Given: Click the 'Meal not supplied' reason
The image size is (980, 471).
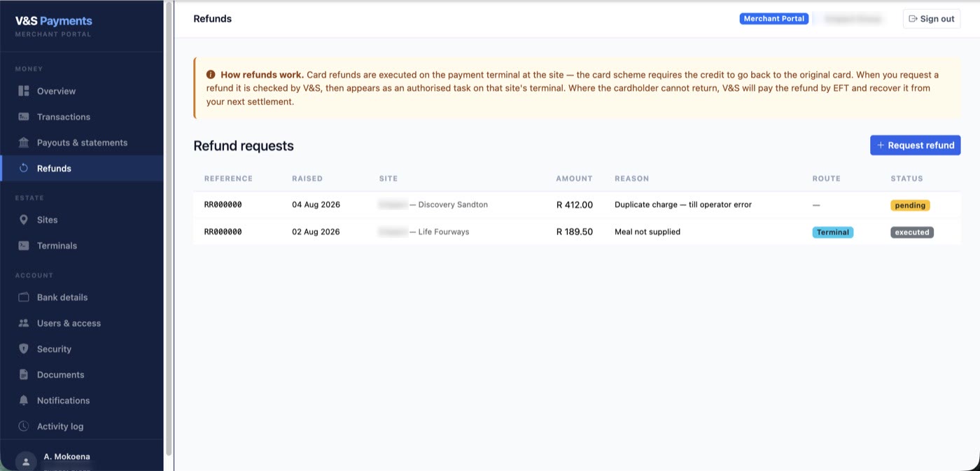Looking at the screenshot, I should (647, 232).
